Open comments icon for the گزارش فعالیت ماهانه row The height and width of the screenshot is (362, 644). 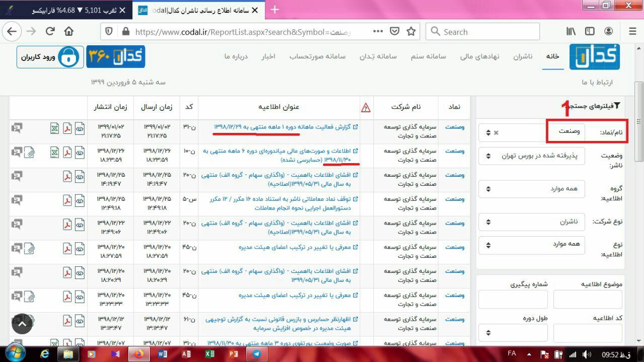coord(17,128)
